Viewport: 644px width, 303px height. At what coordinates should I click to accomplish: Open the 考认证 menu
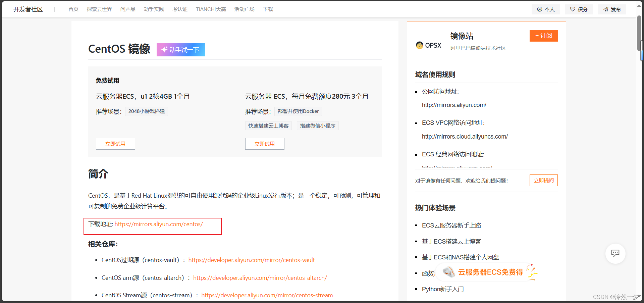click(180, 9)
